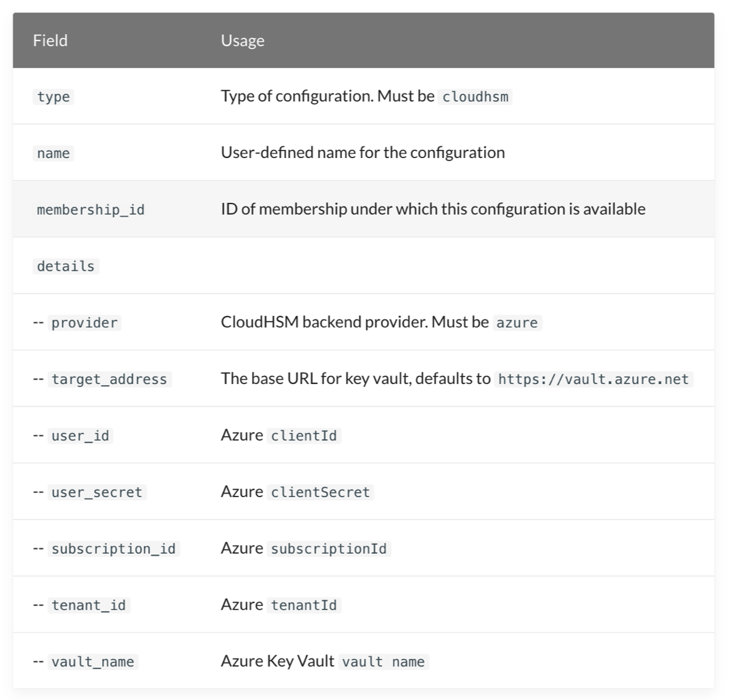The height and width of the screenshot is (700, 729).
Task: Select the clientSecret code value
Action: [320, 493]
